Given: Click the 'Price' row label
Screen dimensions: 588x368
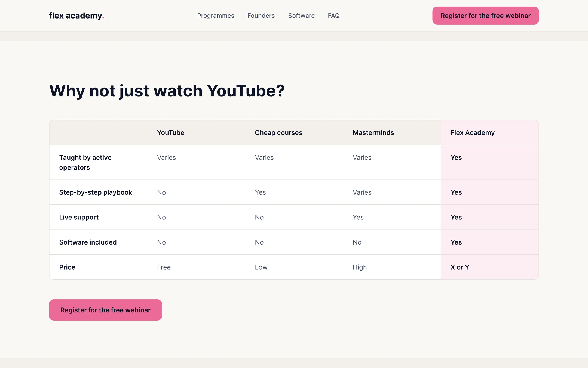Looking at the screenshot, I should (67, 267).
